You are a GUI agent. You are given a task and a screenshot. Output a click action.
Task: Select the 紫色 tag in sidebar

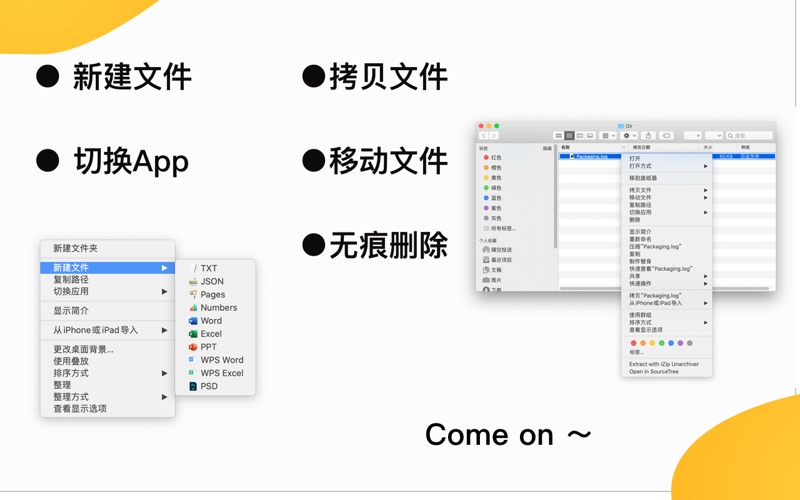click(x=492, y=208)
